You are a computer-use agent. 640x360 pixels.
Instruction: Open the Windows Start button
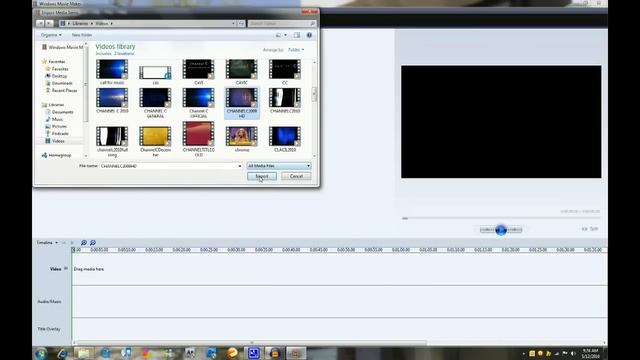(x=41, y=353)
